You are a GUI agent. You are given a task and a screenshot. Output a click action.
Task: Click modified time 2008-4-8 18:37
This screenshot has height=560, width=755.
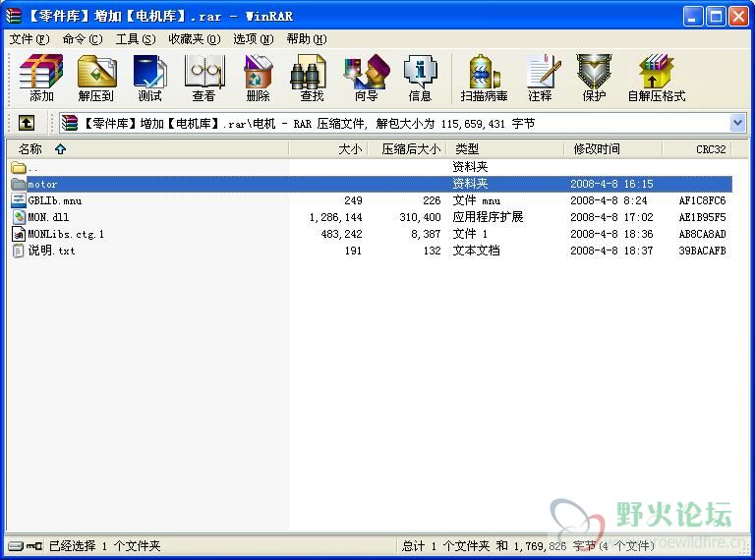tap(611, 251)
